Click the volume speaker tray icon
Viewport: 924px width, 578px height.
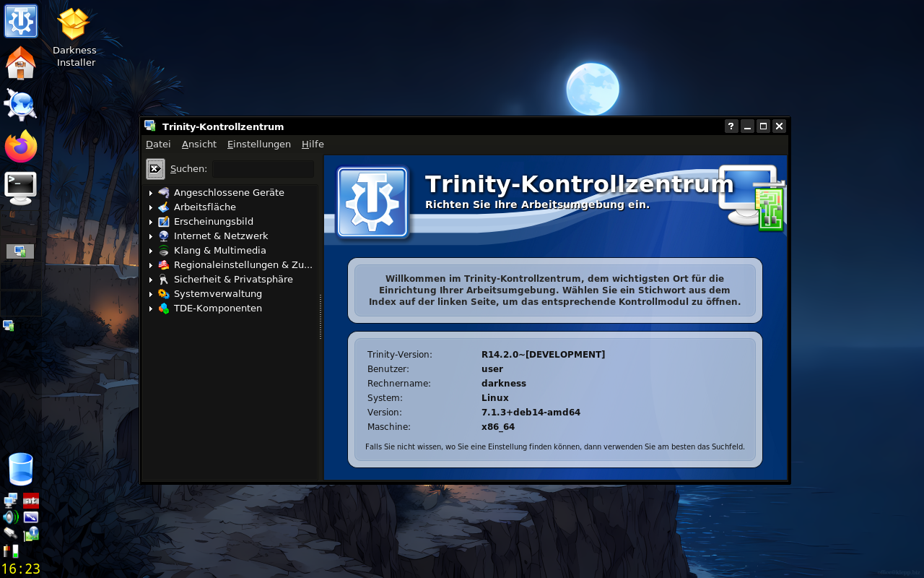coord(10,517)
